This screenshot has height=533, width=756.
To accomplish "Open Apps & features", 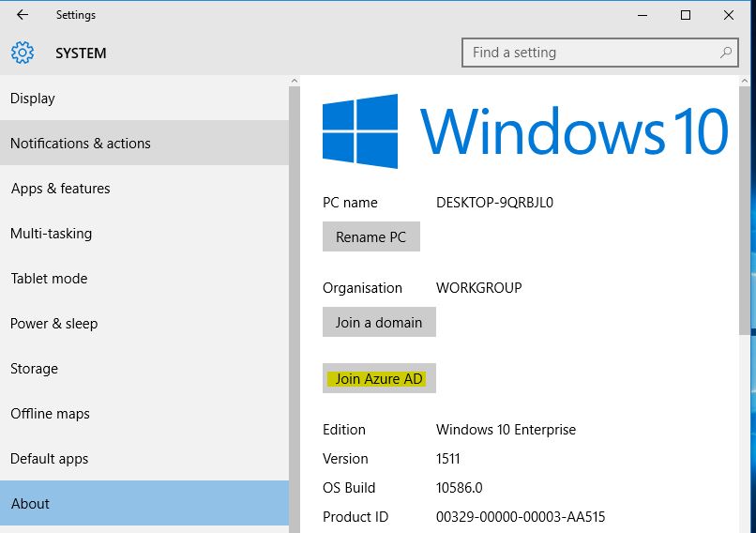I will point(144,188).
